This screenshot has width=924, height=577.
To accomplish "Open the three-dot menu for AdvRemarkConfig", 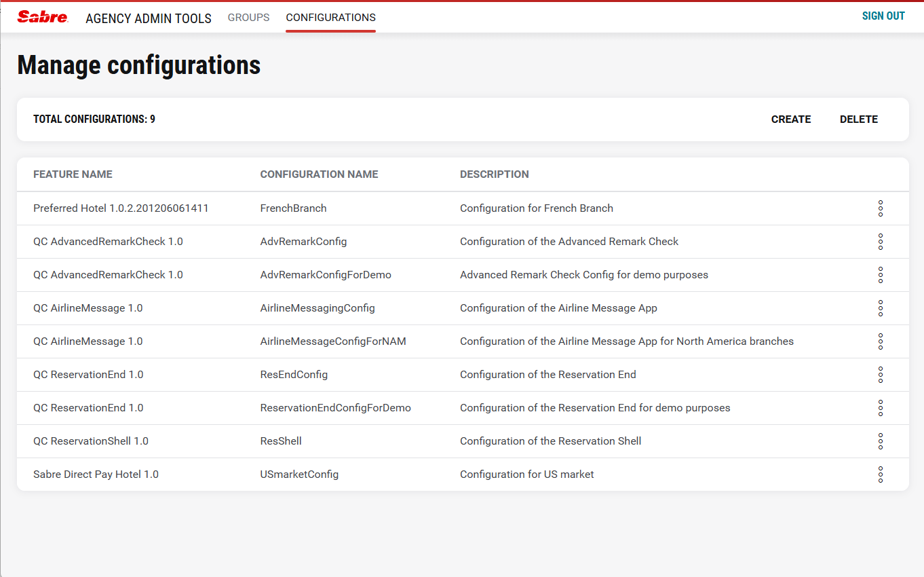I will click(x=881, y=242).
